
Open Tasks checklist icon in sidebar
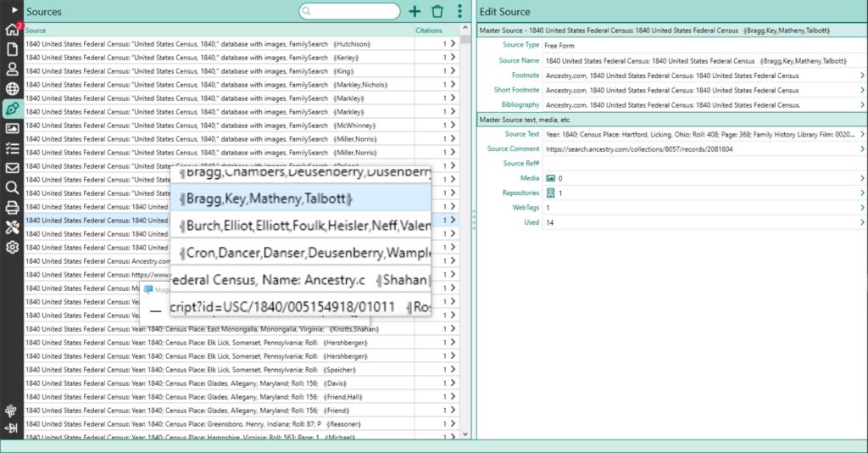pos(12,148)
